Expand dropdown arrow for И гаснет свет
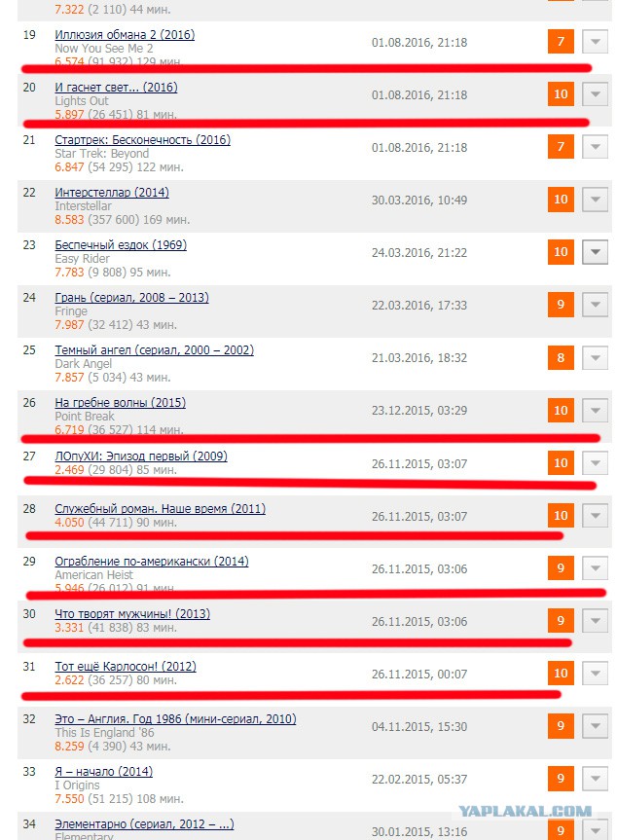The image size is (617, 840). [595, 93]
